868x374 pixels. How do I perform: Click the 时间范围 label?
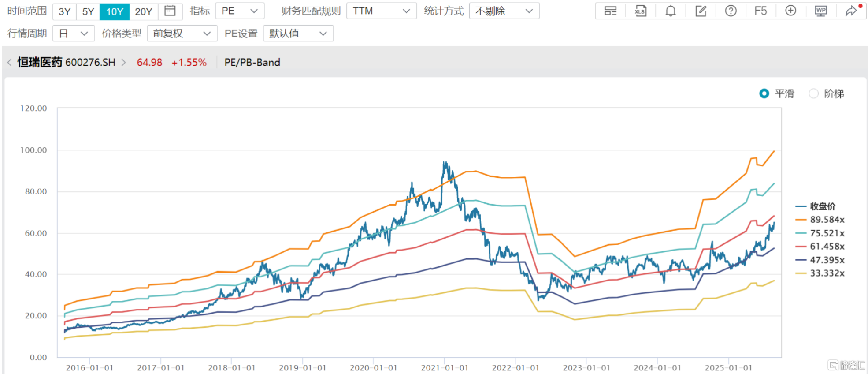[27, 11]
